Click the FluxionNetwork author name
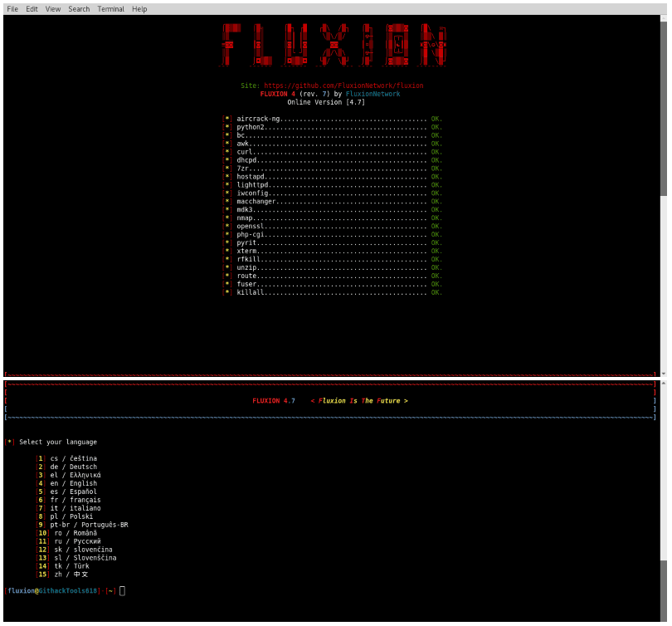 pyautogui.click(x=373, y=94)
